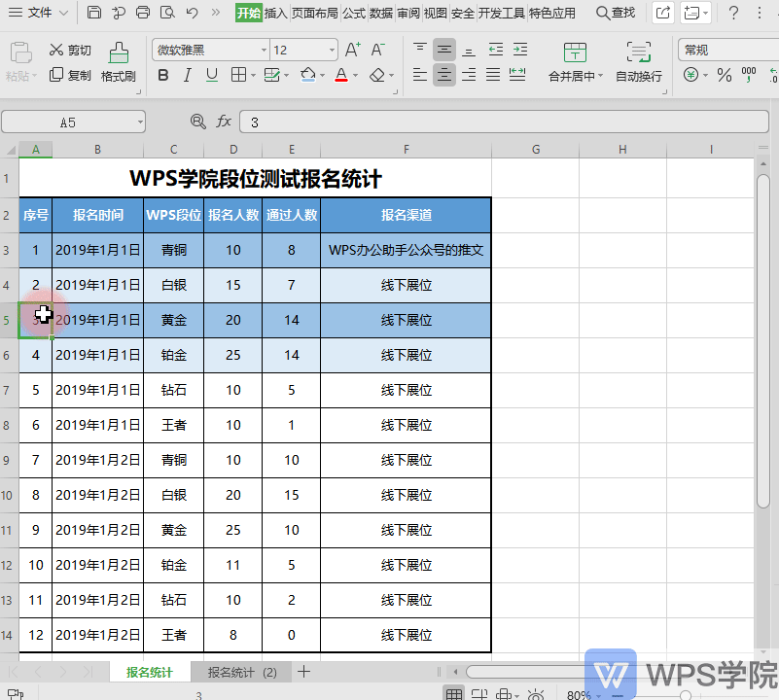Toggle middle vertical alignment
This screenshot has width=779, height=700.
tap(444, 50)
